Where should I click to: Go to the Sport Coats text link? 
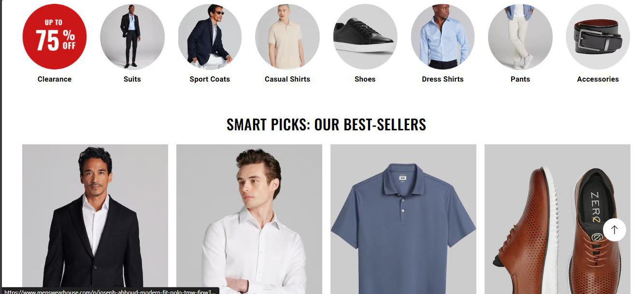[210, 79]
